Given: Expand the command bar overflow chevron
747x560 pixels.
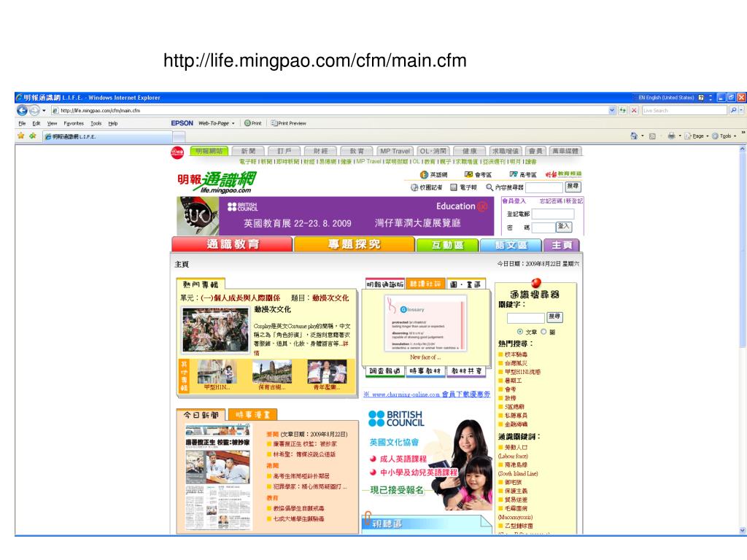Looking at the screenshot, I should coord(742,133).
